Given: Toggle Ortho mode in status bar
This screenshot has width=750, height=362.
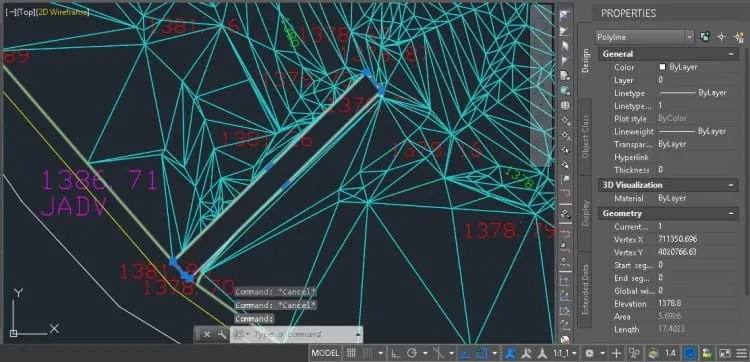Looking at the screenshot, I should [396, 353].
